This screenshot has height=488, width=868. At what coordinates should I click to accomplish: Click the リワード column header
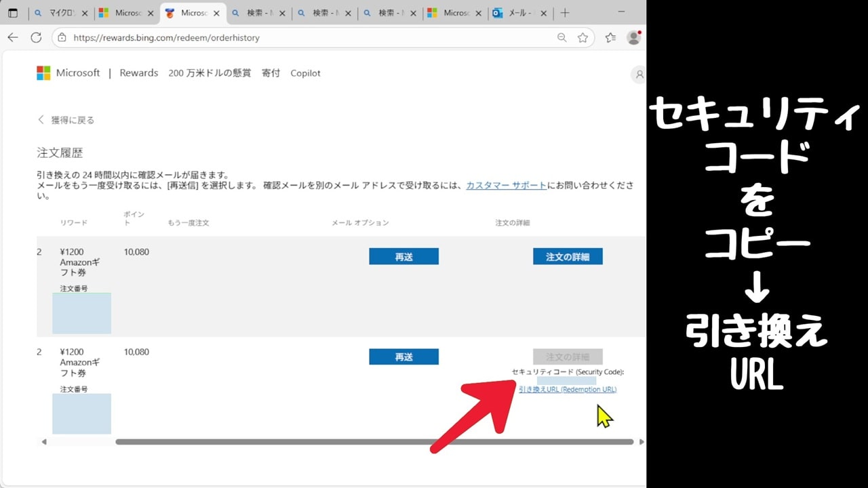click(73, 223)
